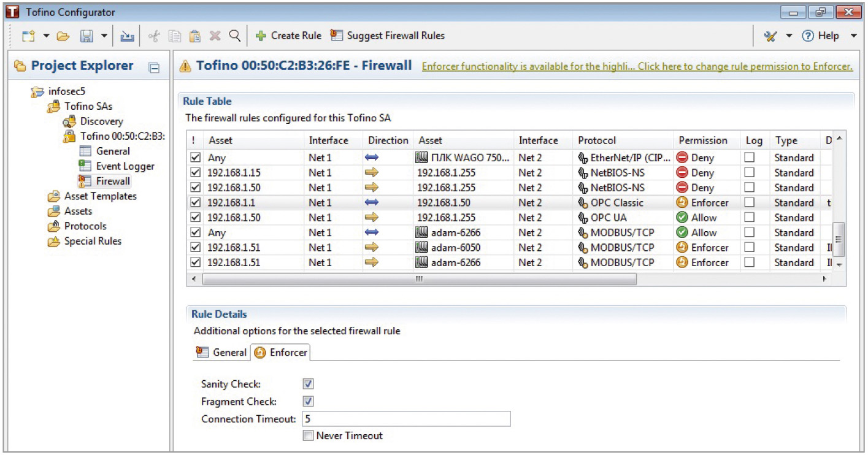868x455 pixels.
Task: Select the Tofino SAs folder
Action: (80, 106)
